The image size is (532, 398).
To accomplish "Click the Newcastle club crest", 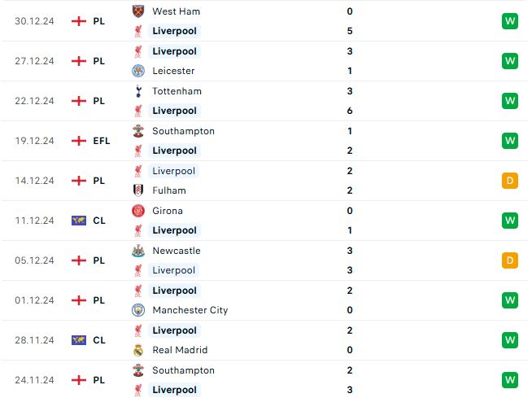I will coord(138,251).
